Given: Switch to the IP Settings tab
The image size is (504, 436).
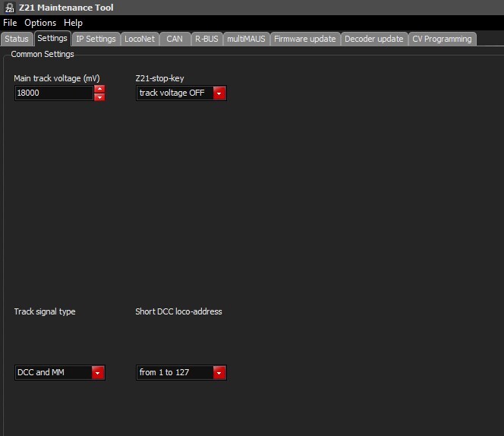Looking at the screenshot, I should pos(96,39).
